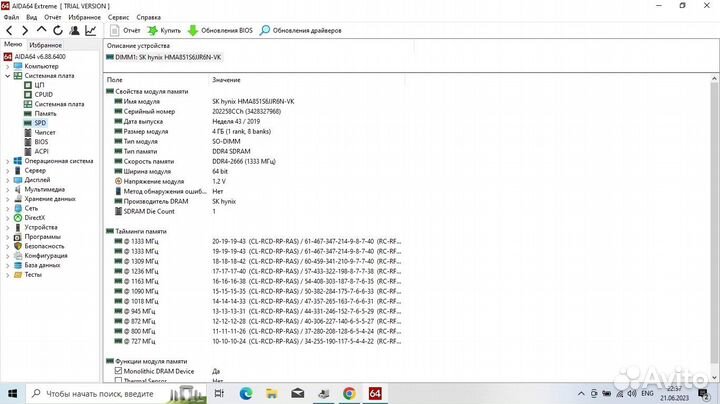This screenshot has height=404, width=720.
Task: Click the Купить buy button
Action: point(164,31)
